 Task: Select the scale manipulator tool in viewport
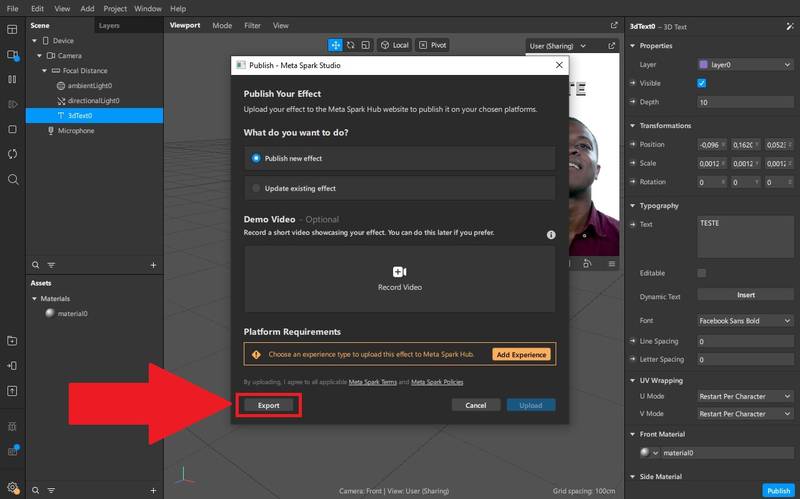[x=365, y=45]
